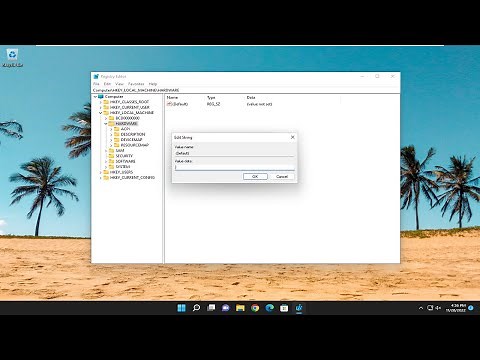Select the SAM key label
480x360 pixels.
point(120,150)
